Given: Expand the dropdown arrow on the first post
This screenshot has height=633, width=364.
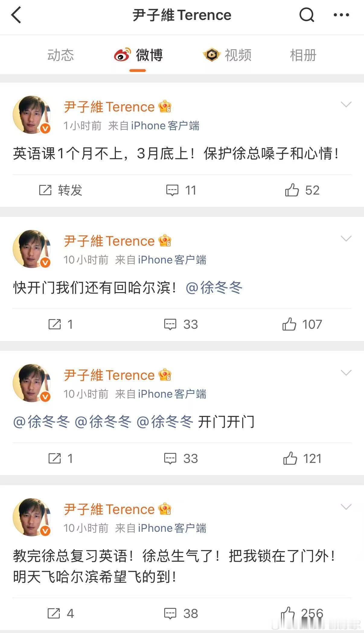Looking at the screenshot, I should 345,104.
